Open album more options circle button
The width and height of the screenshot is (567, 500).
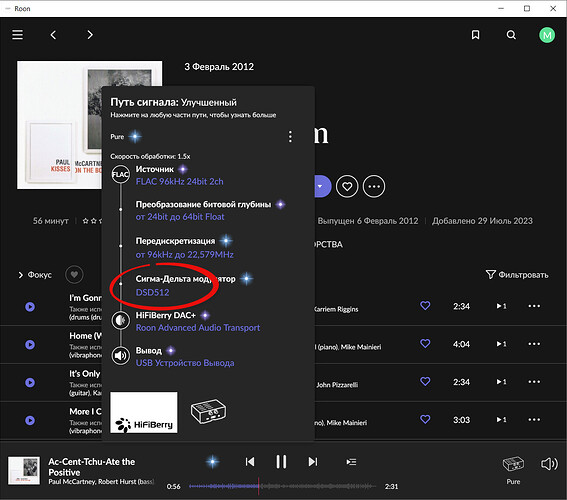click(374, 187)
